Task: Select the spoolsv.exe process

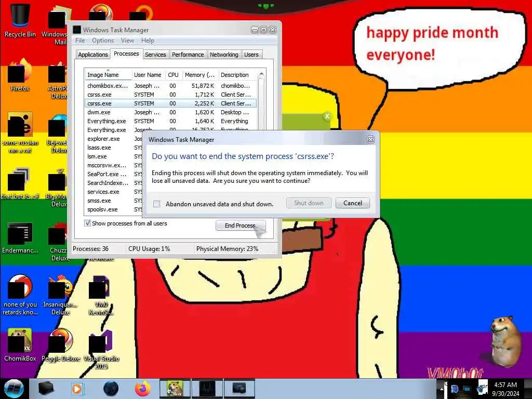Action: coord(114,209)
